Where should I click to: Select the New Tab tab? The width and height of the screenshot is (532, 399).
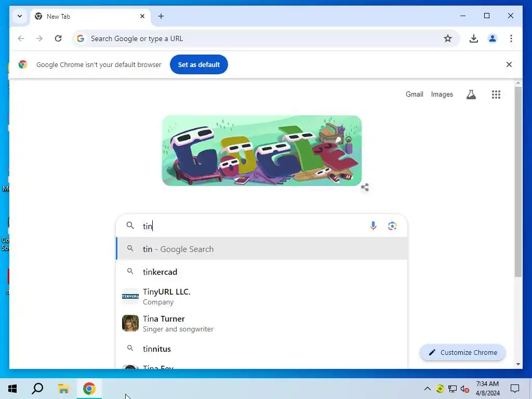pos(90,16)
